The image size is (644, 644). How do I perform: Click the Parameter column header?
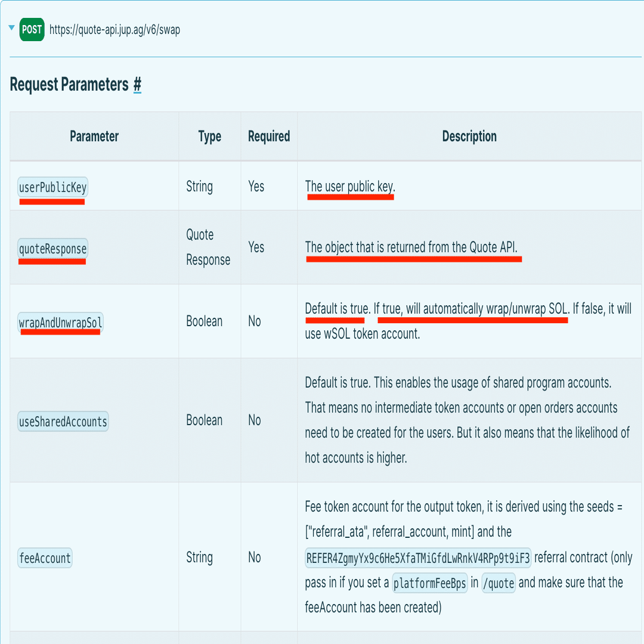(x=94, y=137)
